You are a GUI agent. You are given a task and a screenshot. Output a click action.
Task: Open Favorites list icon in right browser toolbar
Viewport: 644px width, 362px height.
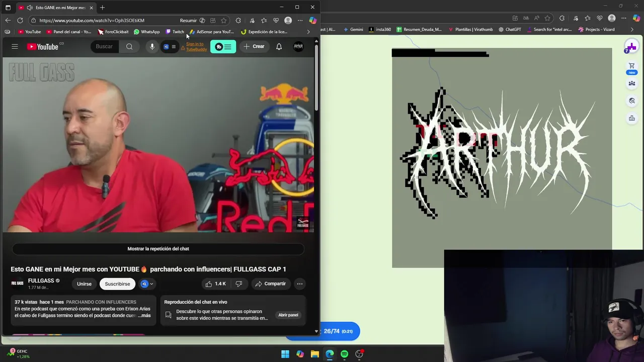(587, 18)
